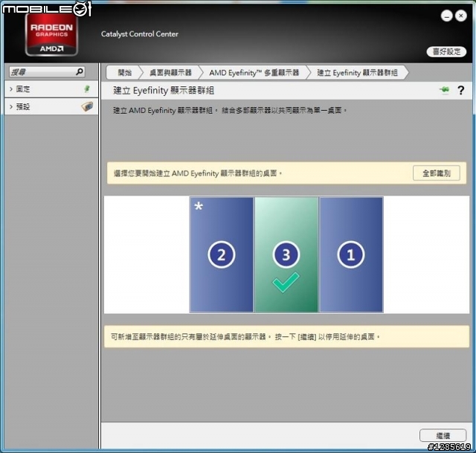Minimize the Catalyst Control Center window
The height and width of the screenshot is (453, 476).
tap(446, 16)
